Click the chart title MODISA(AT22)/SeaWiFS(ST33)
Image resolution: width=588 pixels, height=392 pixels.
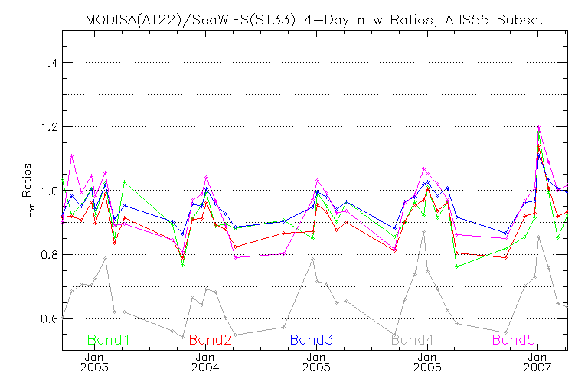click(x=314, y=19)
